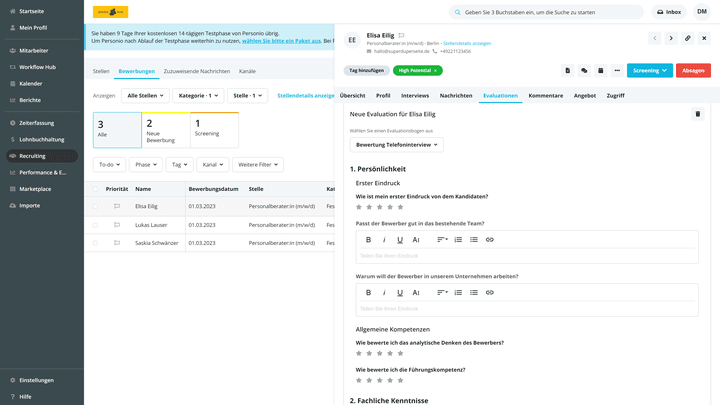Open the Screening phase dropdown button
The image size is (720, 405).
[x=650, y=71]
